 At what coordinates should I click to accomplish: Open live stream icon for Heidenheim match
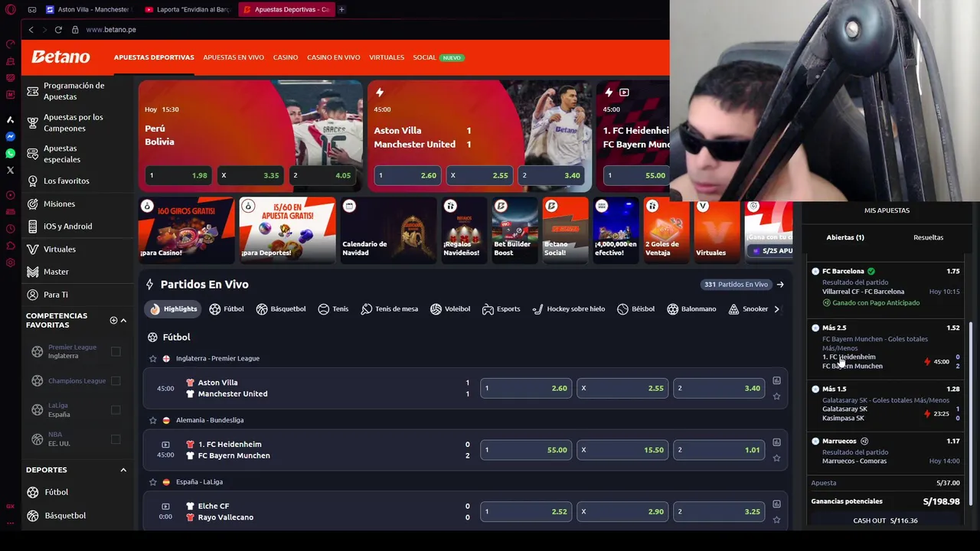click(165, 445)
